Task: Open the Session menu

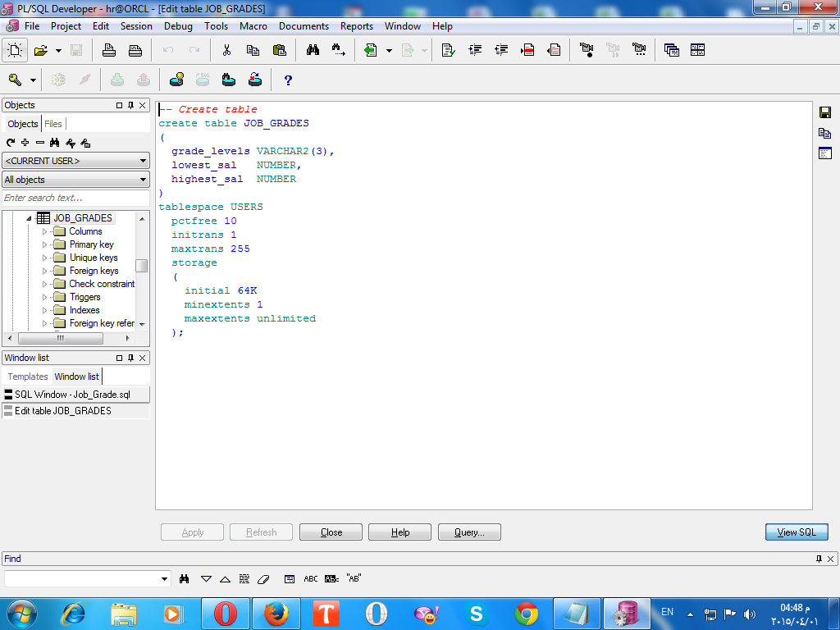Action: point(136,26)
